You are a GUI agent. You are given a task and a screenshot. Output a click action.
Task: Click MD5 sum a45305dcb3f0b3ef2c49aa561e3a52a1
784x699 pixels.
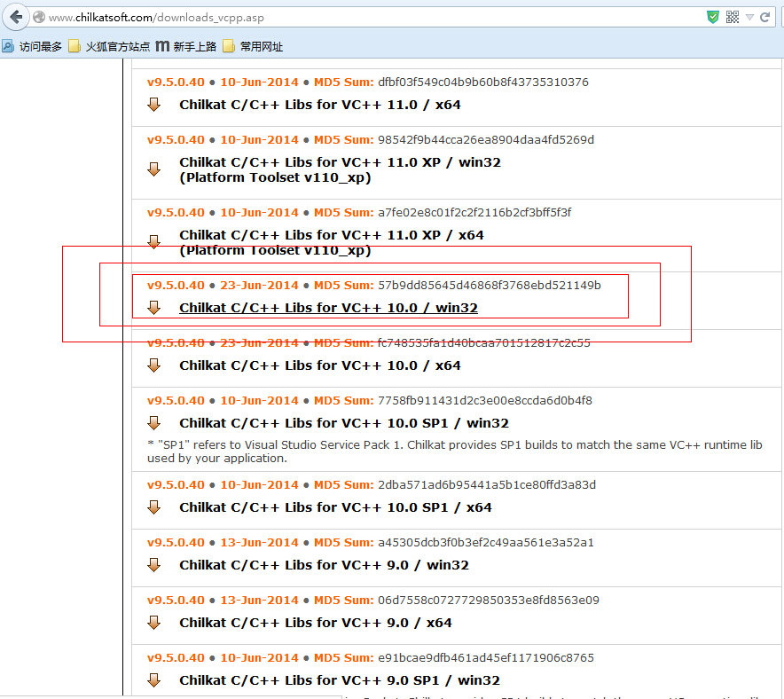click(486, 543)
